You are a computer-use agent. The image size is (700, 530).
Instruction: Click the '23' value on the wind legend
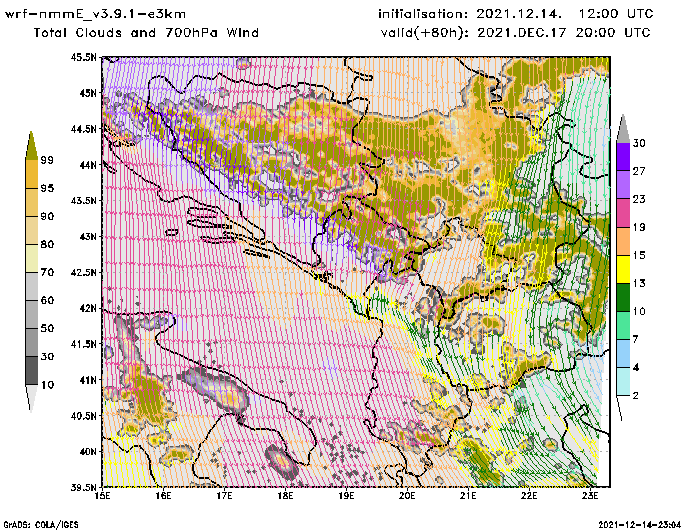(x=639, y=199)
